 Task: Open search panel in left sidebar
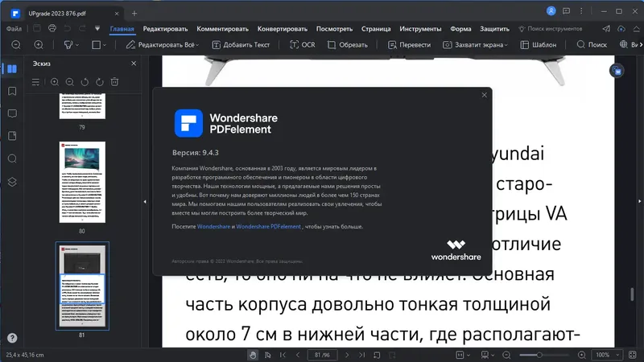click(x=12, y=158)
